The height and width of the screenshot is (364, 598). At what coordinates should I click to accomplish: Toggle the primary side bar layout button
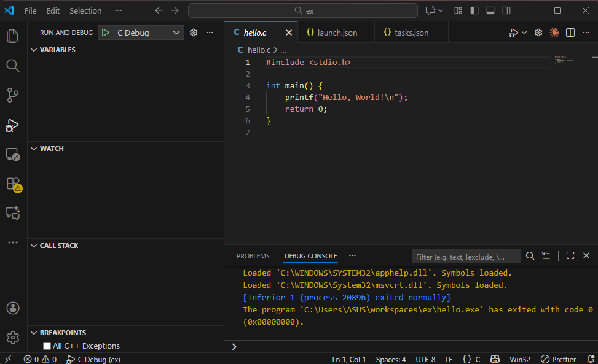tap(474, 10)
